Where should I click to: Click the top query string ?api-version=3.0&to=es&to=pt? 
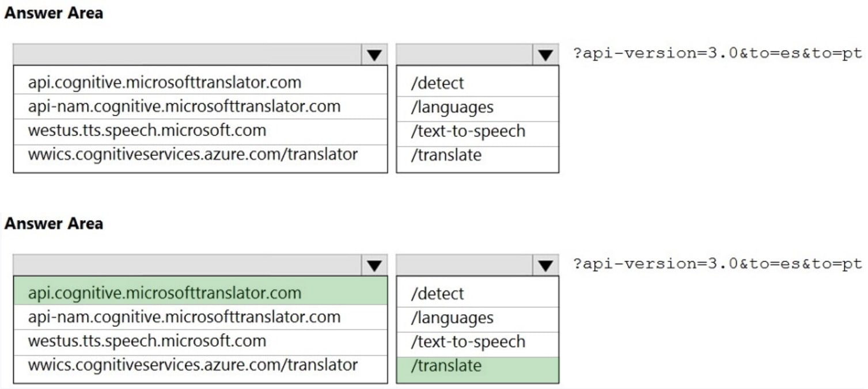pos(715,54)
